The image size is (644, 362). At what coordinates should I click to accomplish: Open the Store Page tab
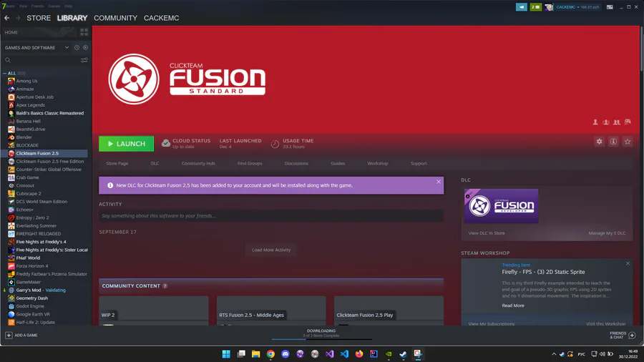(117, 163)
